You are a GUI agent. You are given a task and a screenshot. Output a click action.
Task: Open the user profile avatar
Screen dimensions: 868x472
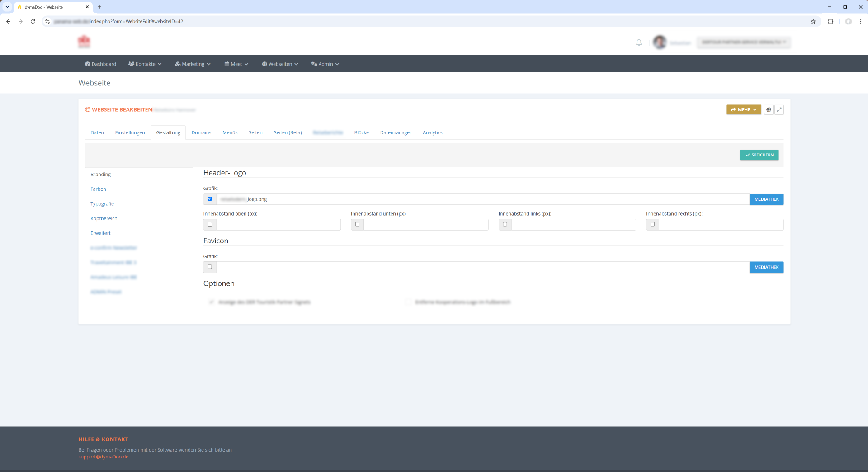coord(660,42)
